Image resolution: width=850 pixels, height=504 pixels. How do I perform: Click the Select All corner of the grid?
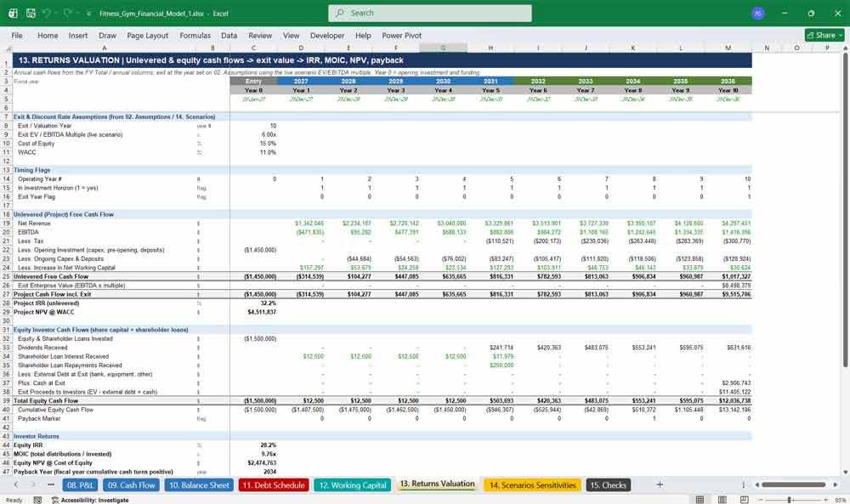(6, 48)
